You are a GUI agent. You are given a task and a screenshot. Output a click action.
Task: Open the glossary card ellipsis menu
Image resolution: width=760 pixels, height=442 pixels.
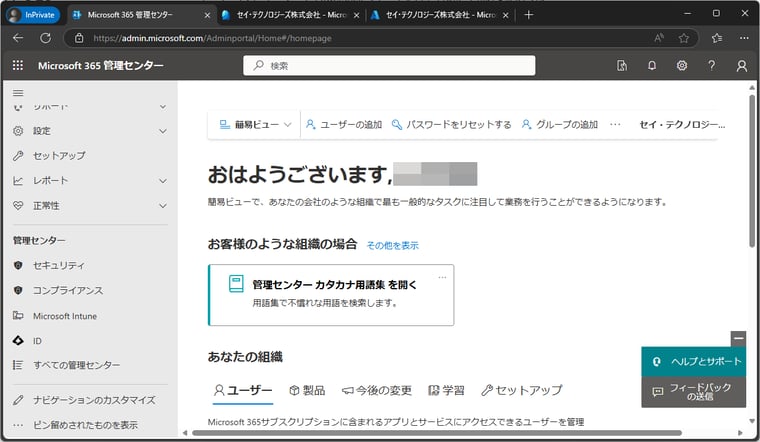click(x=442, y=277)
